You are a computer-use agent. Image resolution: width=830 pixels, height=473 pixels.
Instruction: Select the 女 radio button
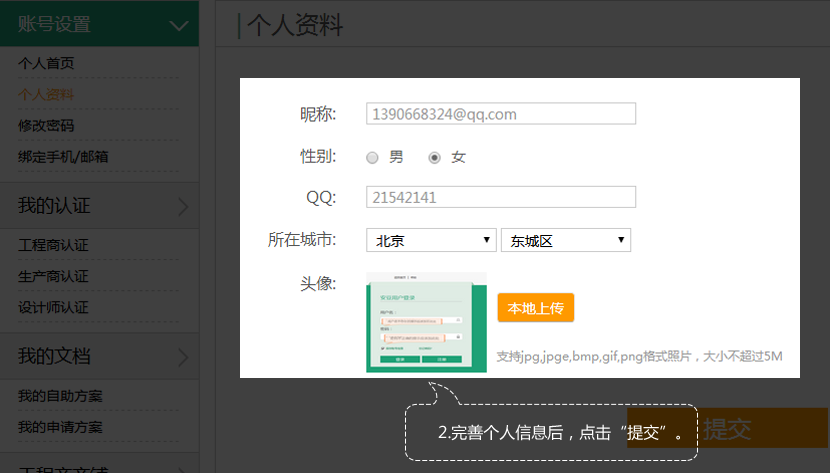434,157
